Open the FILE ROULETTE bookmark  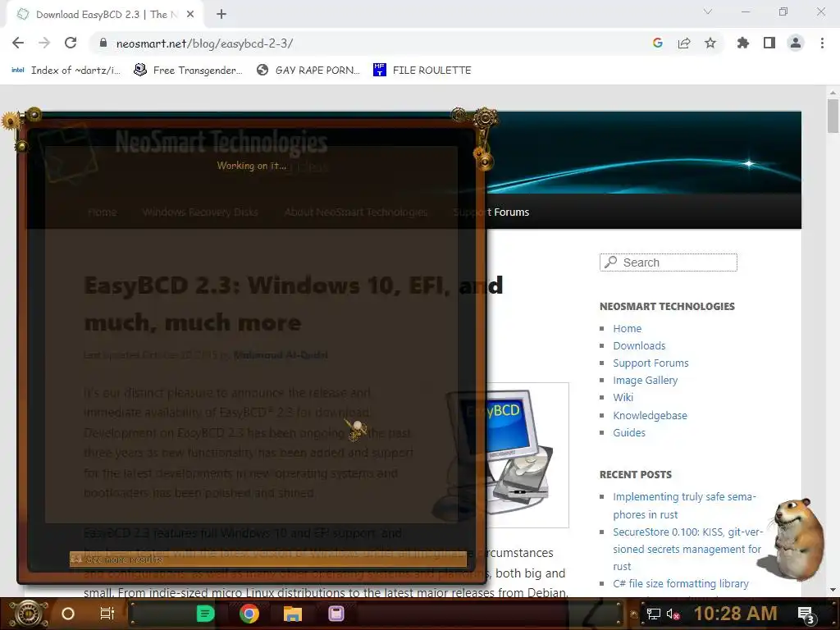pyautogui.click(x=422, y=71)
